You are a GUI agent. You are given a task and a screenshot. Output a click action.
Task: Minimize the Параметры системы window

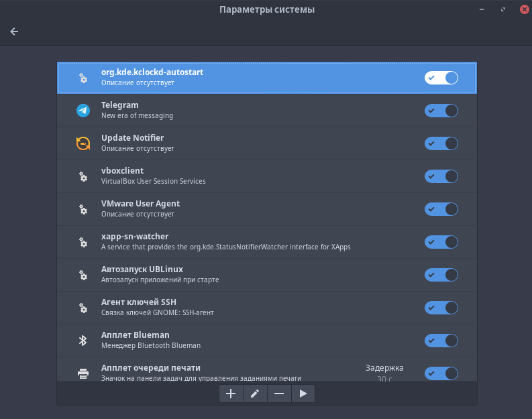tap(482, 9)
